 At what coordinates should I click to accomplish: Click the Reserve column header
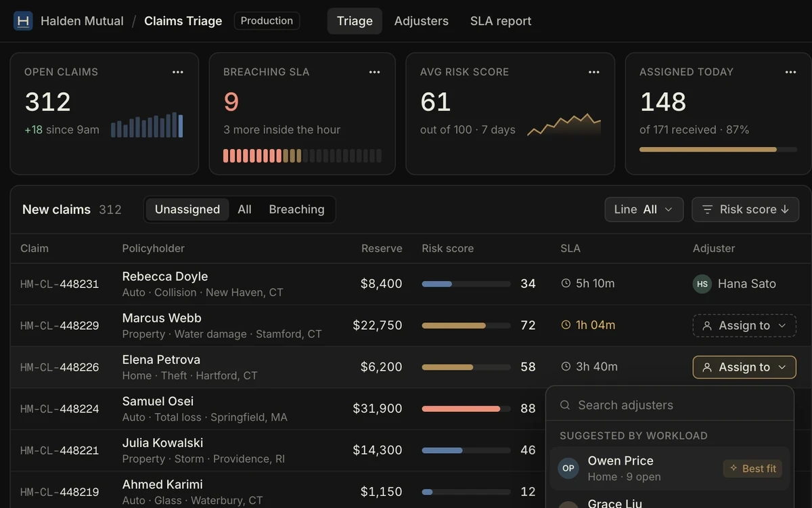(x=382, y=249)
